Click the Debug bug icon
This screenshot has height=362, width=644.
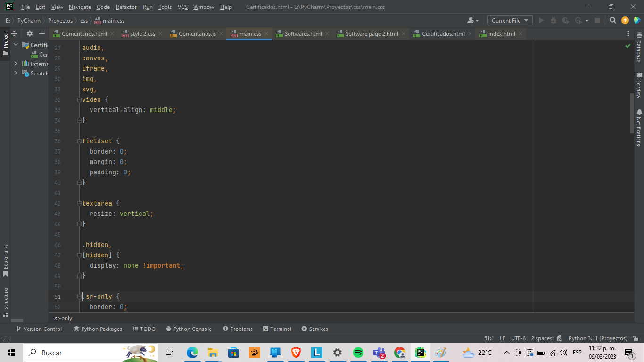tap(553, 20)
